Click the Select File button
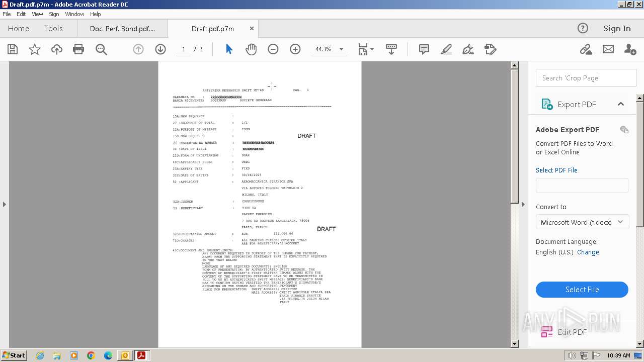 pyautogui.click(x=582, y=290)
